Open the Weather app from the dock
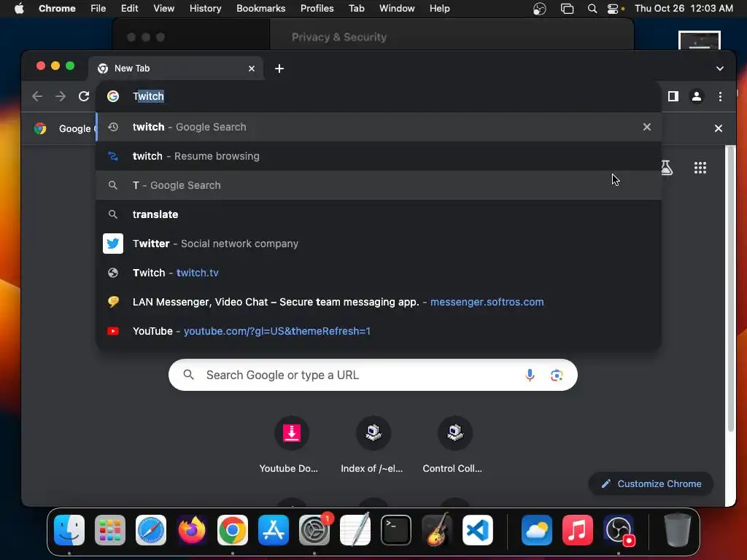Viewport: 747px width, 560px height. coord(536,530)
